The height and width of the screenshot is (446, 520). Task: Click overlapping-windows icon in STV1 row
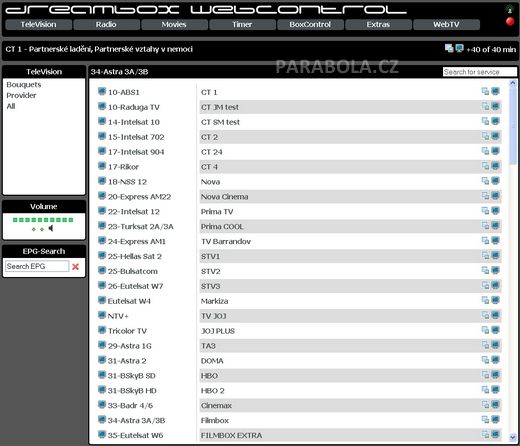(x=485, y=255)
